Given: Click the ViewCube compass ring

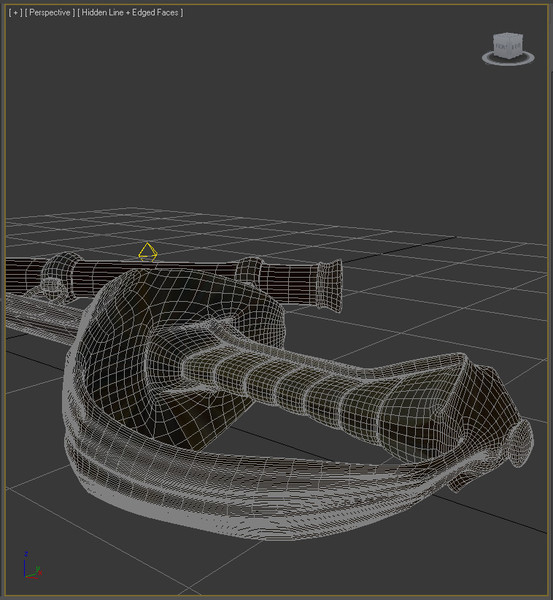Looking at the screenshot, I should pyautogui.click(x=508, y=59).
